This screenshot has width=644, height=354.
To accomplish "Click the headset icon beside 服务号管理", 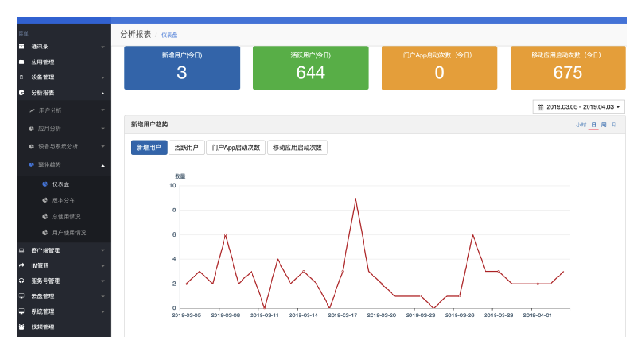I will tap(21, 281).
